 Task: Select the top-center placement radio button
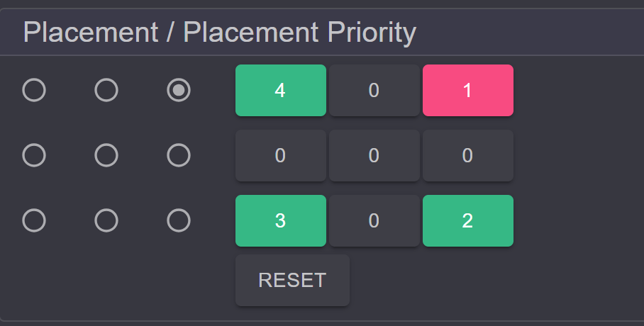[x=106, y=90]
